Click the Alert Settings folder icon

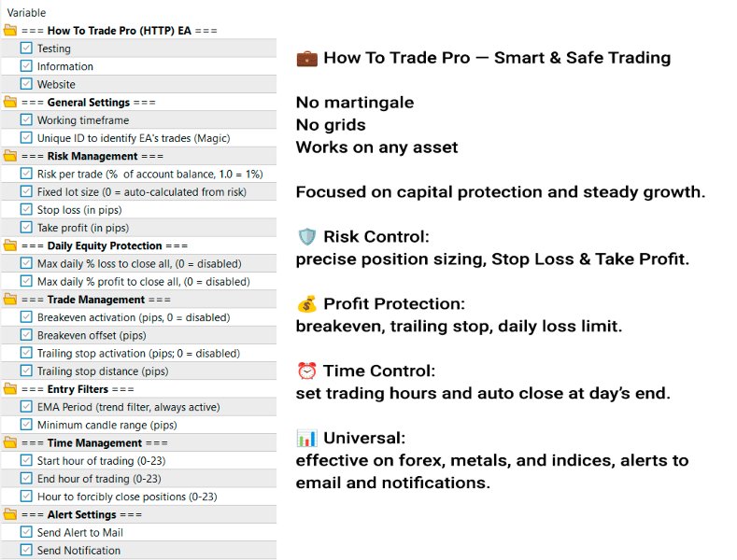(10, 514)
